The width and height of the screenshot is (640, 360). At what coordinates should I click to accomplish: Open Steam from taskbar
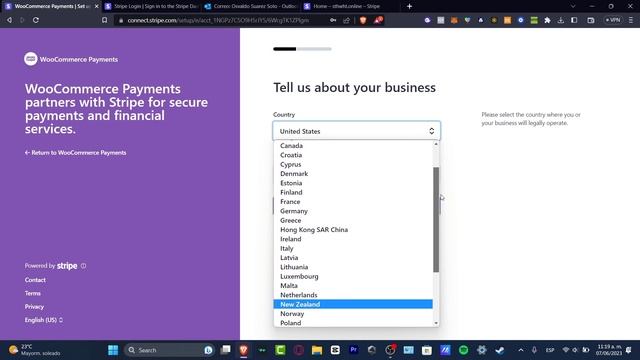[x=500, y=350]
